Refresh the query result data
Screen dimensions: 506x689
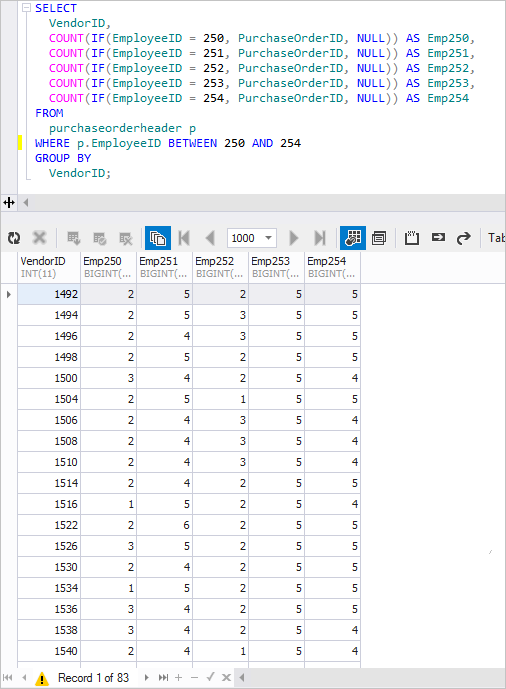(x=14, y=238)
